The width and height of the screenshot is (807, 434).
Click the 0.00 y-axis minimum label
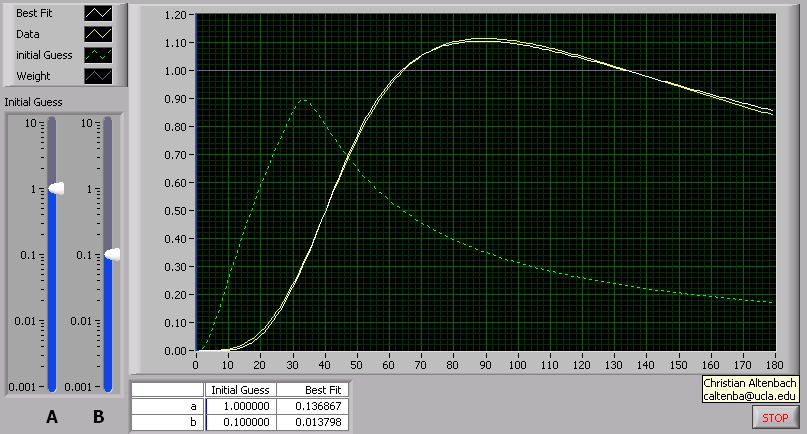[x=176, y=351]
